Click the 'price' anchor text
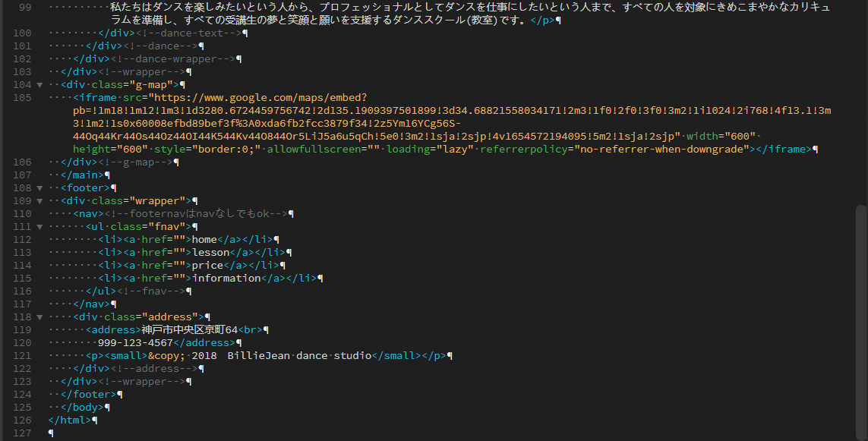This screenshot has height=441, width=868. pos(207,266)
